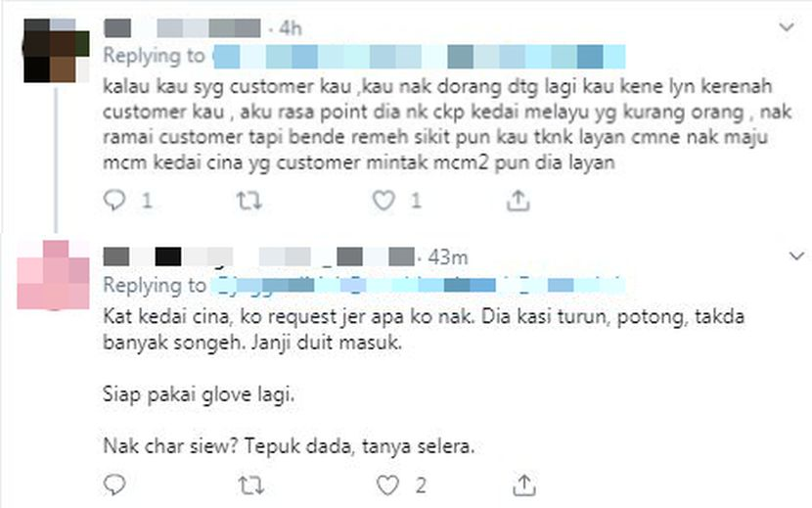The width and height of the screenshot is (812, 508).
Task: Open the replied-to handle in the first tweet
Action: (x=420, y=57)
